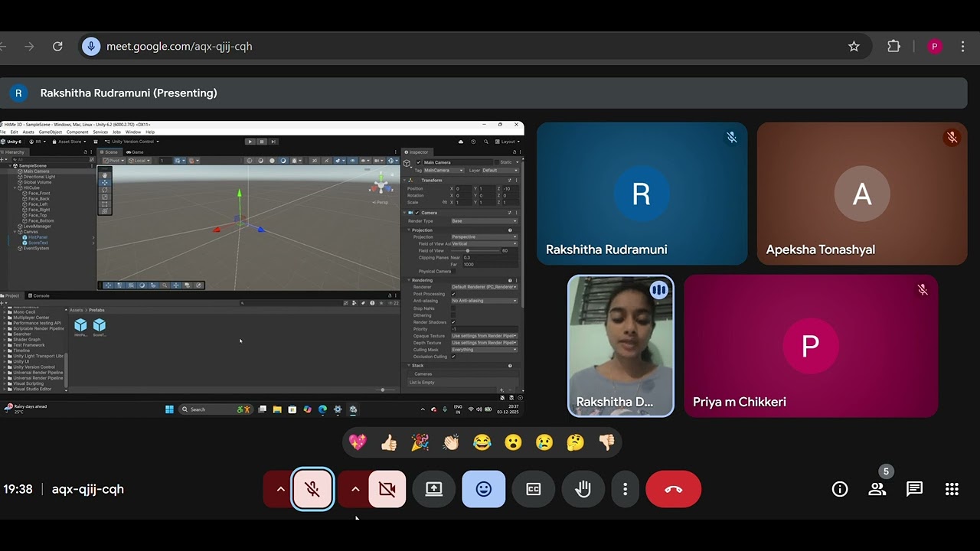Open the activities grid icon
This screenshot has width=980, height=551.
952,489
